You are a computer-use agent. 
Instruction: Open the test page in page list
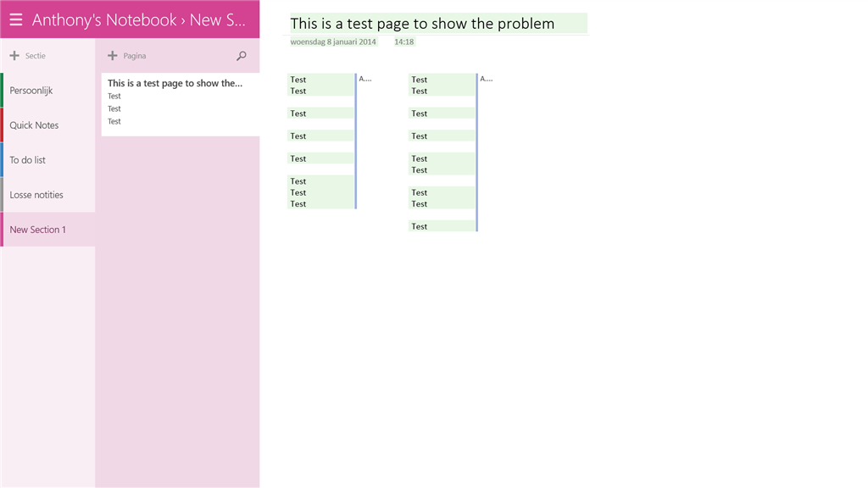(x=181, y=104)
